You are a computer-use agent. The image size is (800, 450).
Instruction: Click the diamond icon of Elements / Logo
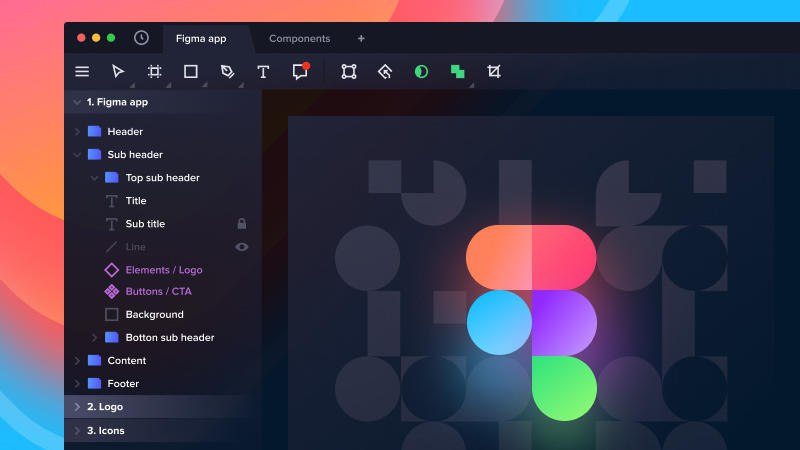(112, 270)
